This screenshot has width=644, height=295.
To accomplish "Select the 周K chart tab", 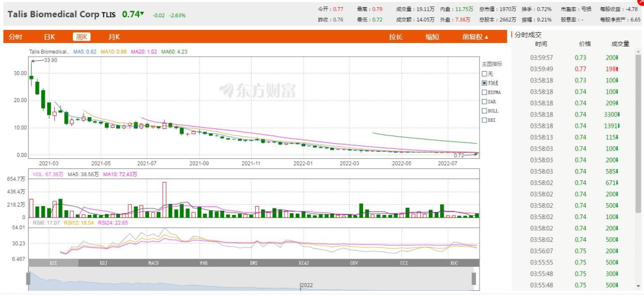I will click(x=82, y=37).
